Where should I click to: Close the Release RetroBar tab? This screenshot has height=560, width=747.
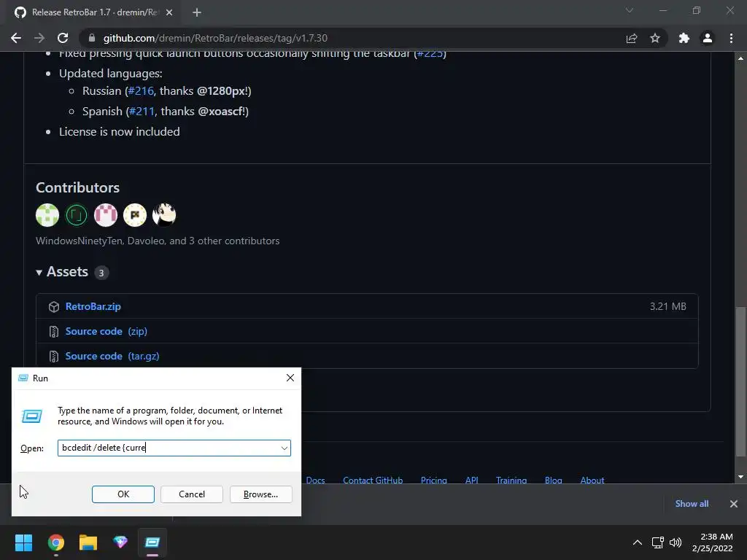coord(169,12)
